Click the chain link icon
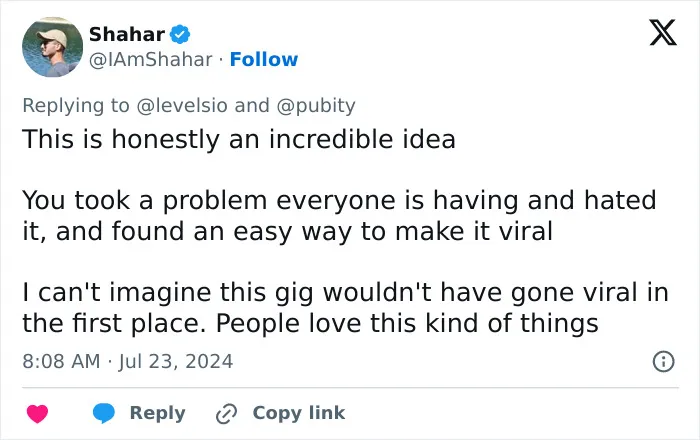 (x=226, y=414)
